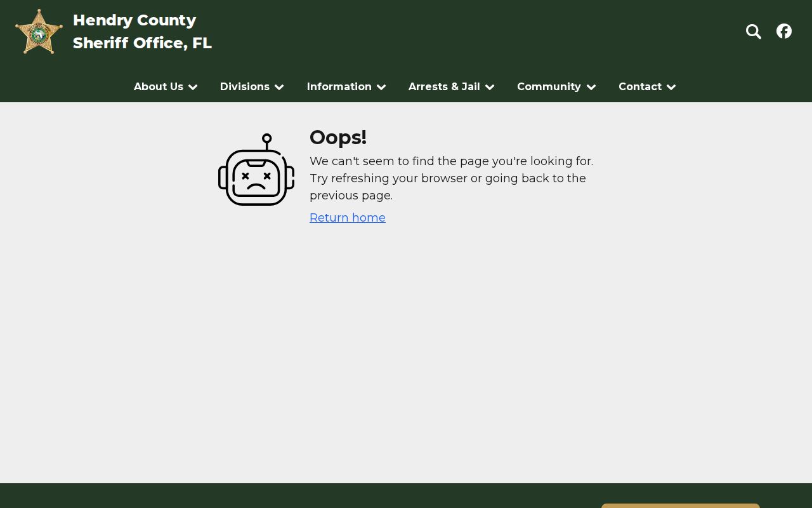This screenshot has height=508, width=812.
Task: Open the Information menu
Action: click(339, 86)
